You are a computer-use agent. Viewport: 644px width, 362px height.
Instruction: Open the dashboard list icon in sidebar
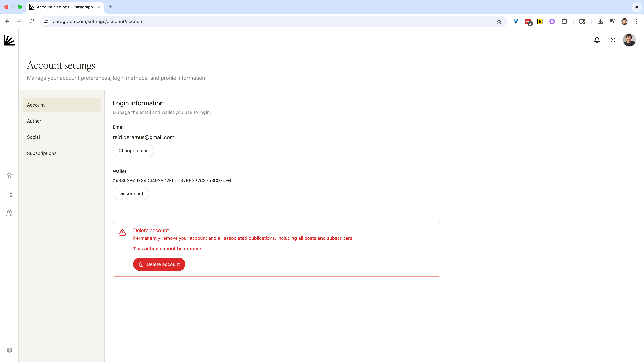[x=9, y=194]
